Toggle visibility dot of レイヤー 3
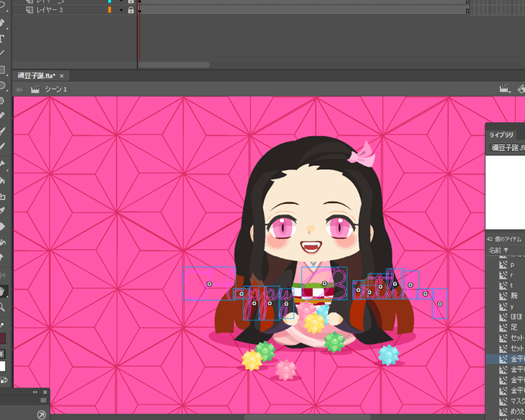Viewport: 525px width, 420px height. pos(121,10)
